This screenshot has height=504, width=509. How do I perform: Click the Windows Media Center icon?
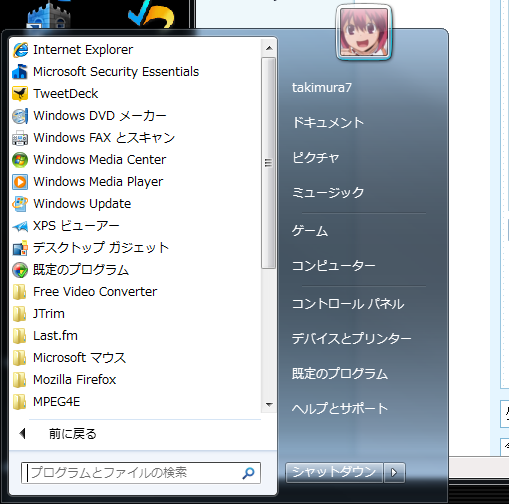[20, 160]
